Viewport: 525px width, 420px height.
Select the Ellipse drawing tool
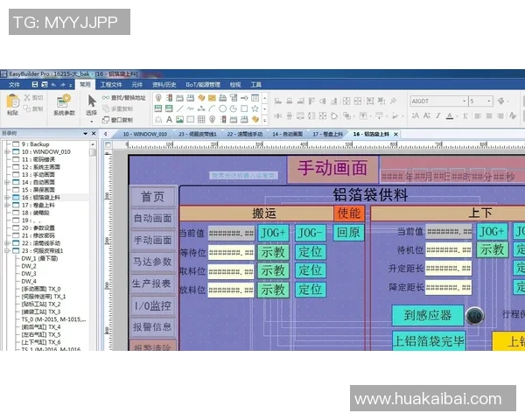(222, 108)
